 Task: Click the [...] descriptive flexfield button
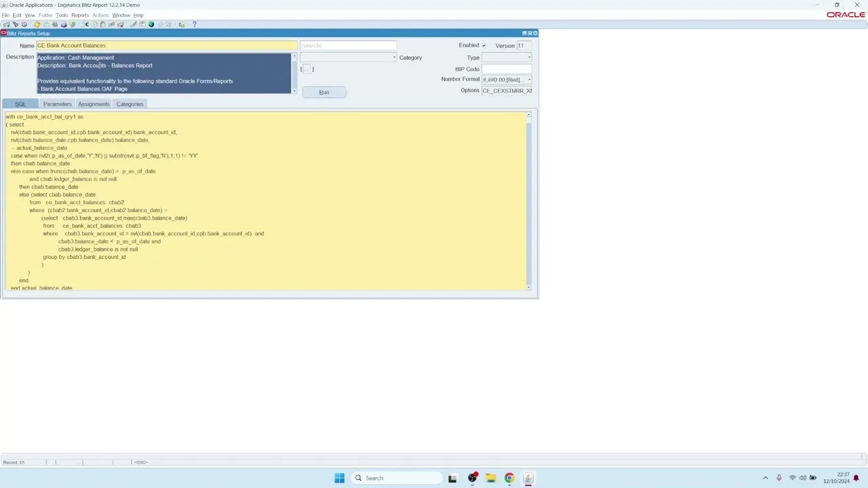click(x=307, y=69)
